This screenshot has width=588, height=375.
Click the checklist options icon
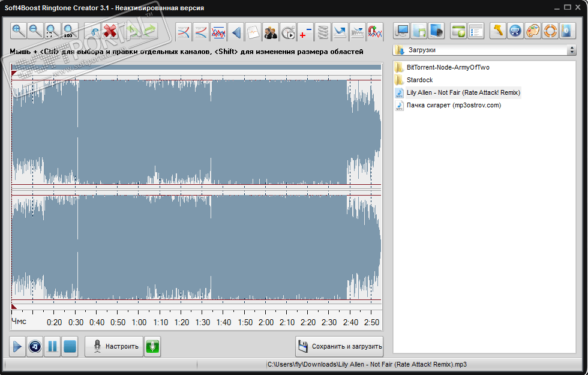point(476,31)
